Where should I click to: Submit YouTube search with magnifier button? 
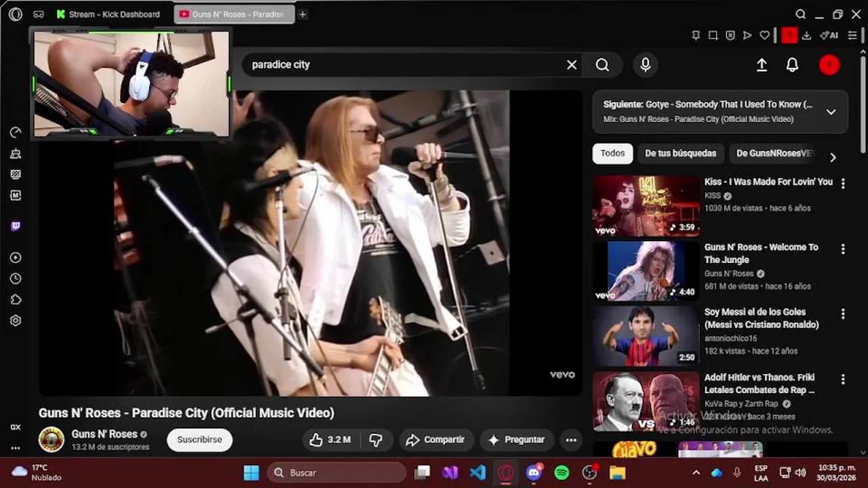pos(602,64)
